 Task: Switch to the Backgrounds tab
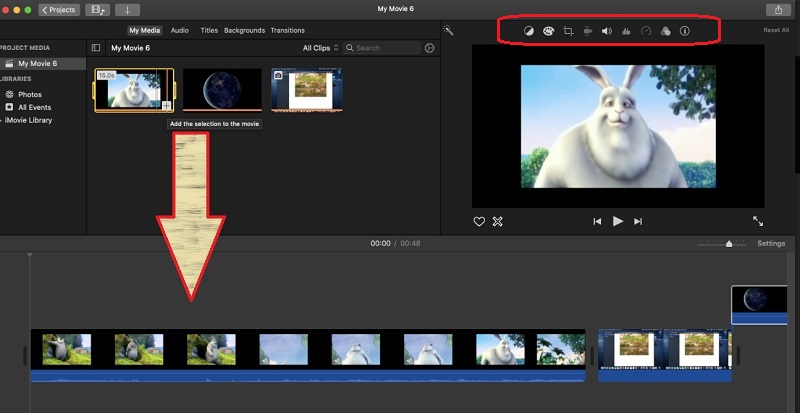click(244, 31)
